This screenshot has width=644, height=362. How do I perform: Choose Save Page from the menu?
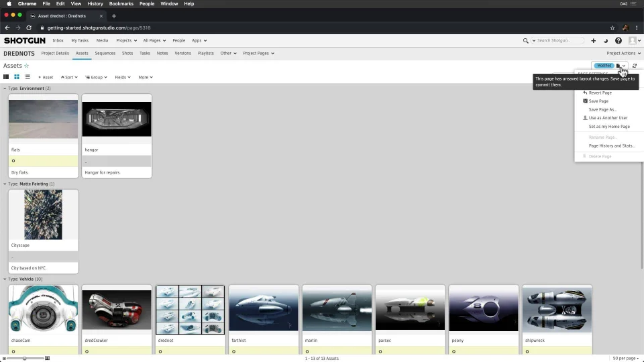(598, 101)
